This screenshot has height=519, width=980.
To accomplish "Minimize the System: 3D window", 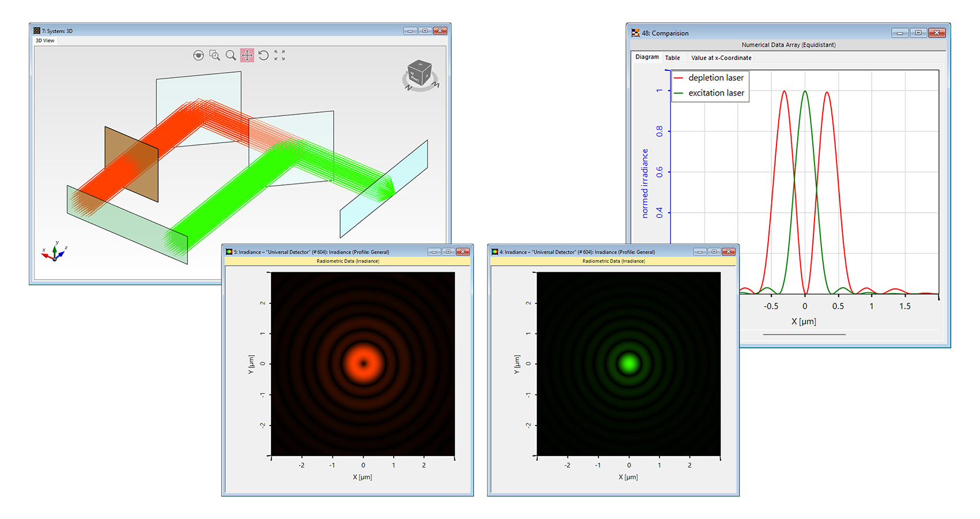I will [410, 31].
